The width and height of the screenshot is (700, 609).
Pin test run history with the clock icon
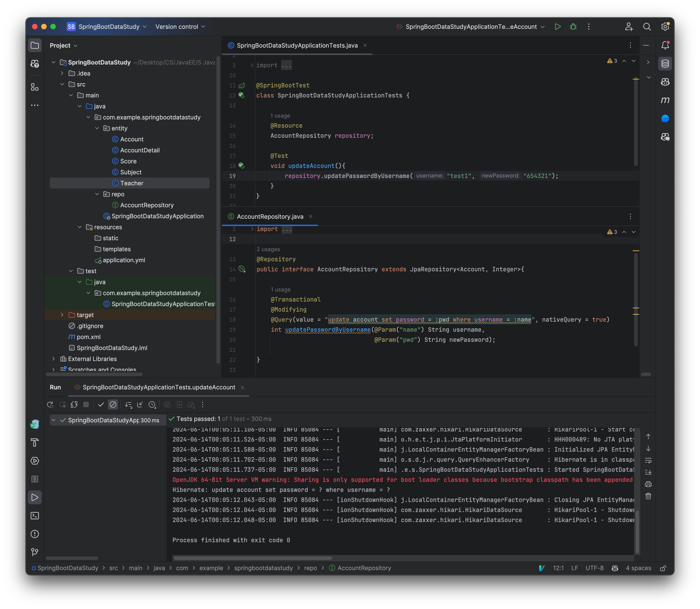(x=152, y=404)
